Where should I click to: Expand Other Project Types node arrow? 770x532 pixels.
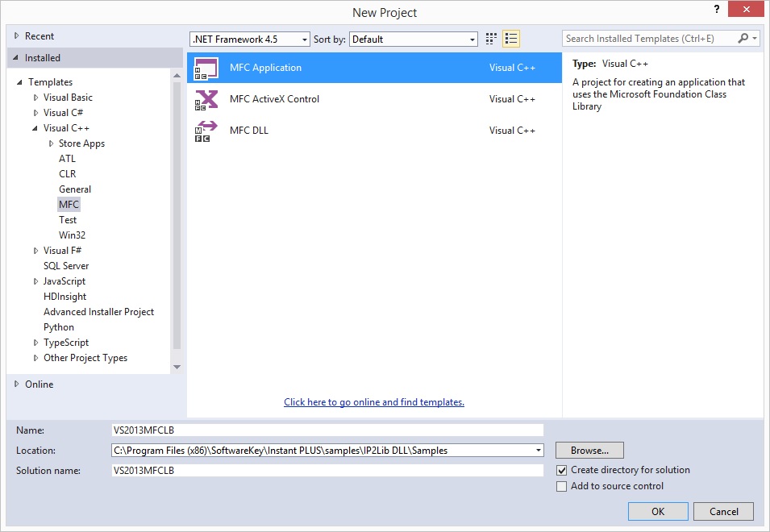[35, 358]
